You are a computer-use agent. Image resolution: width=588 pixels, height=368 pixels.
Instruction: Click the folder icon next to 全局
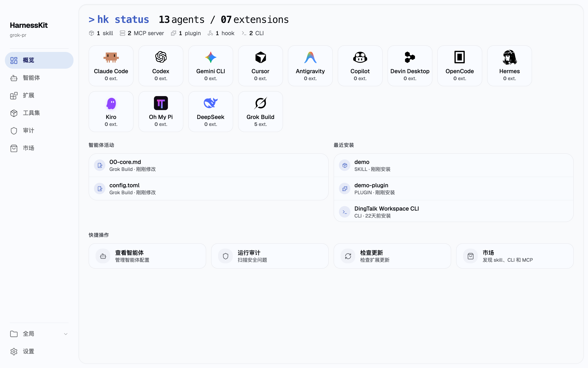(14, 334)
